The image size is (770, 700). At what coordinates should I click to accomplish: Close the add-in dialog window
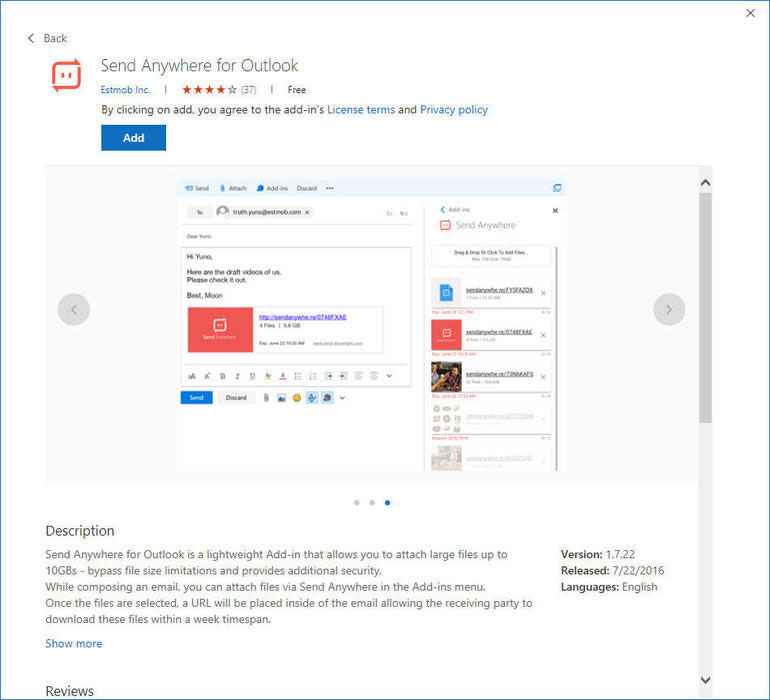tap(750, 13)
